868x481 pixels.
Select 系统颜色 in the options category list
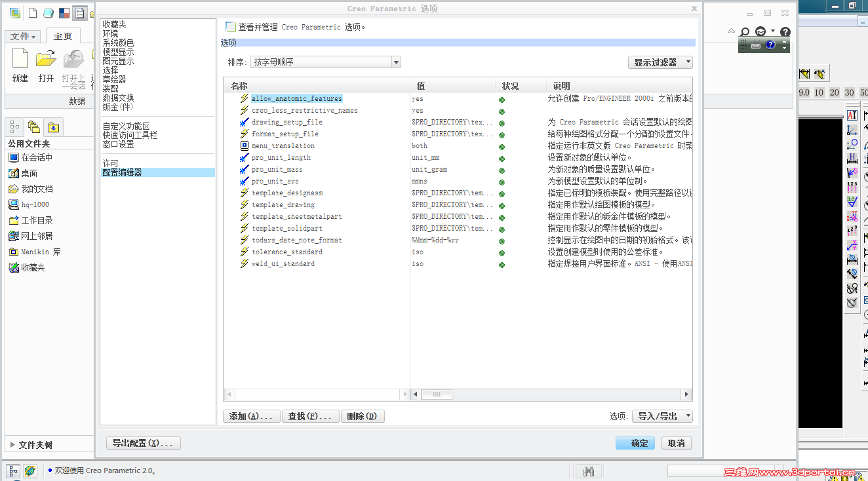tap(118, 43)
